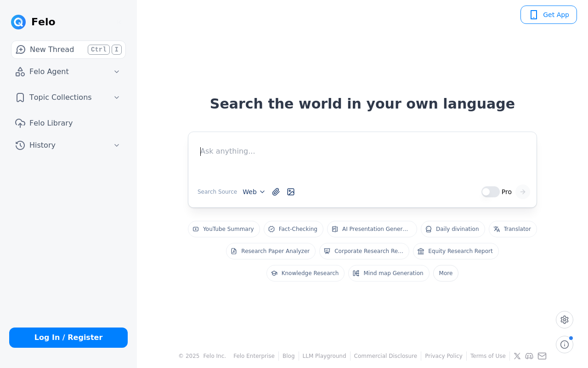This screenshot has width=588, height=368.
Task: Click the attach file paperclip icon
Action: click(x=276, y=192)
